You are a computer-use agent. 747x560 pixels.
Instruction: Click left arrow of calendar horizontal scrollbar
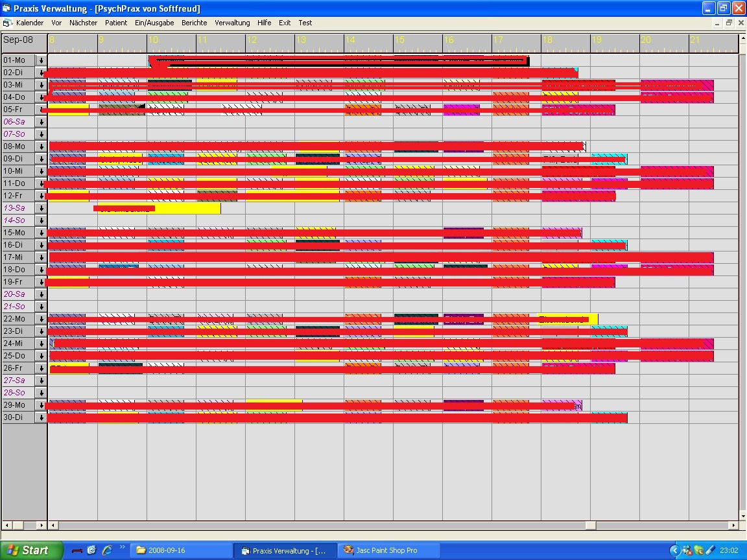(x=53, y=525)
